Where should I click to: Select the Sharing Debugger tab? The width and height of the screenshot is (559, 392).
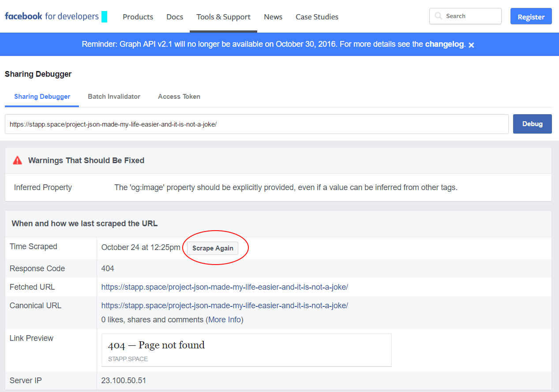(42, 97)
